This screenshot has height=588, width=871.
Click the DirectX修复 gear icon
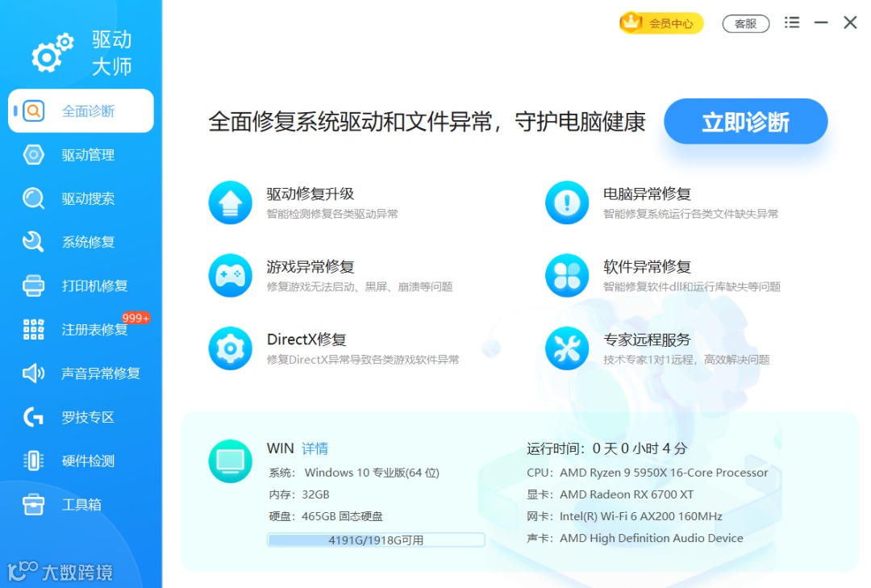point(231,348)
